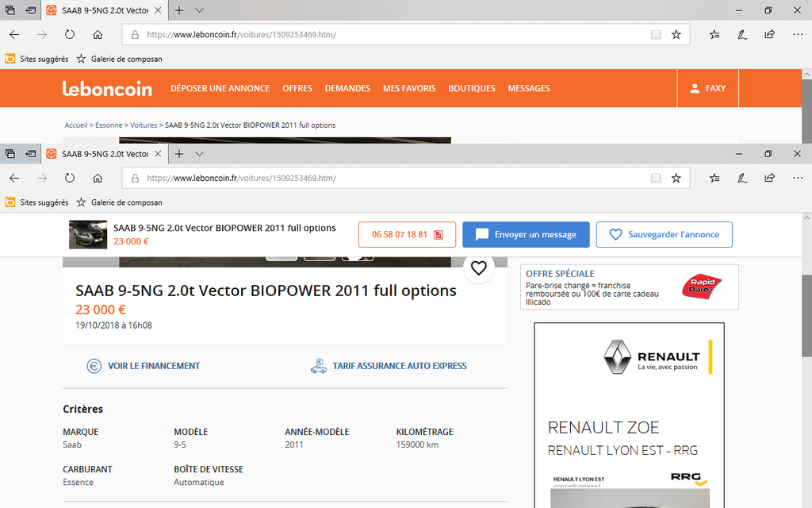Click Sauvegarder l'annonce button
This screenshot has width=812, height=508.
(x=665, y=235)
